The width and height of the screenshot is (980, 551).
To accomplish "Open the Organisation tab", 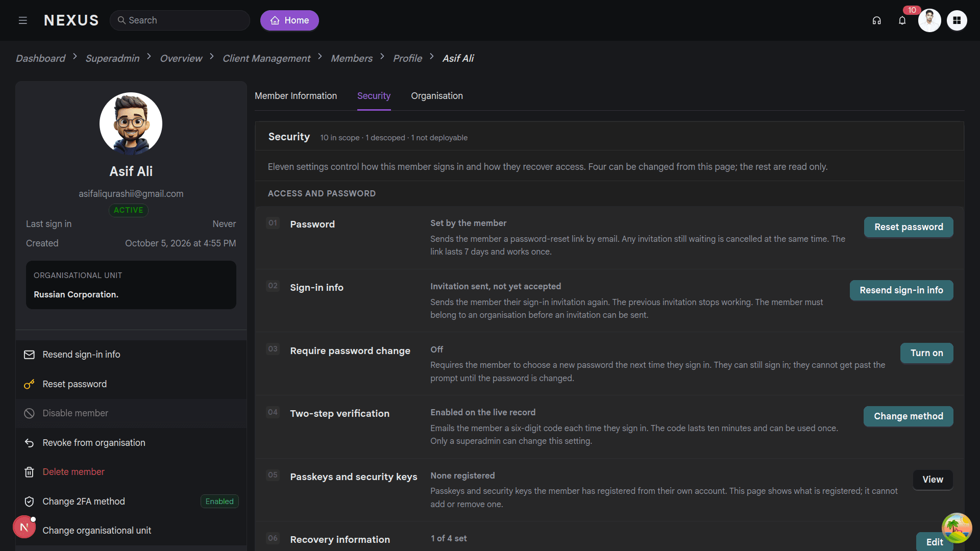I will click(x=437, y=96).
